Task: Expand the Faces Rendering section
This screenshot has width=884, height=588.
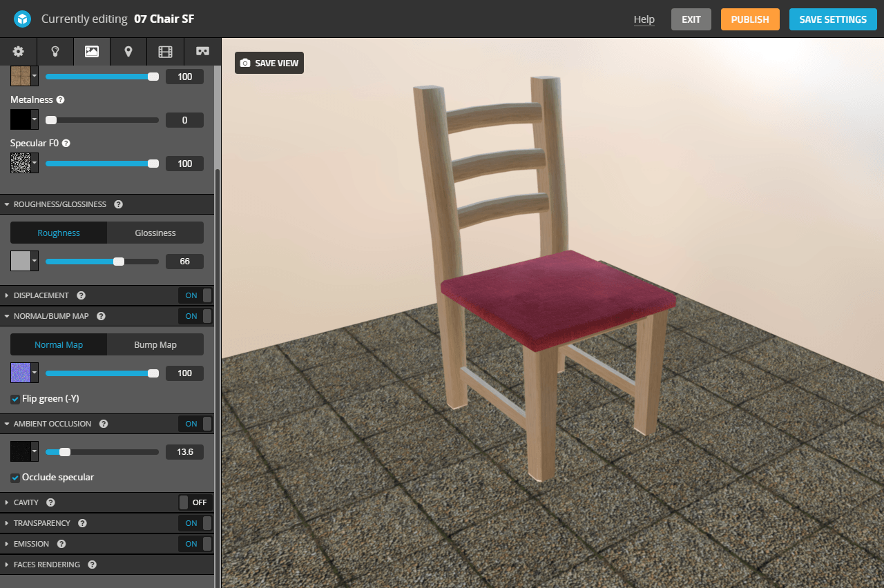Action: pos(46,565)
